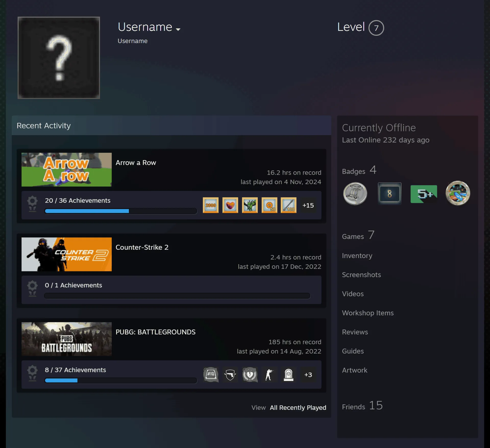The image size is (490, 448).
Task: View the 2000 achievement icon for Arrow a Row
Action: point(211,205)
